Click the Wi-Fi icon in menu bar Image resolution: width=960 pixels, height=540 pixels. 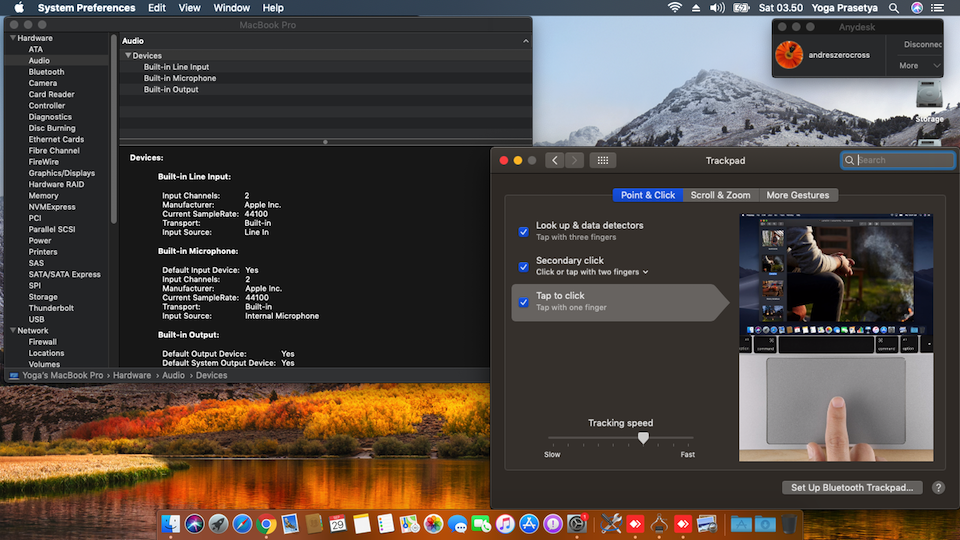pos(674,8)
